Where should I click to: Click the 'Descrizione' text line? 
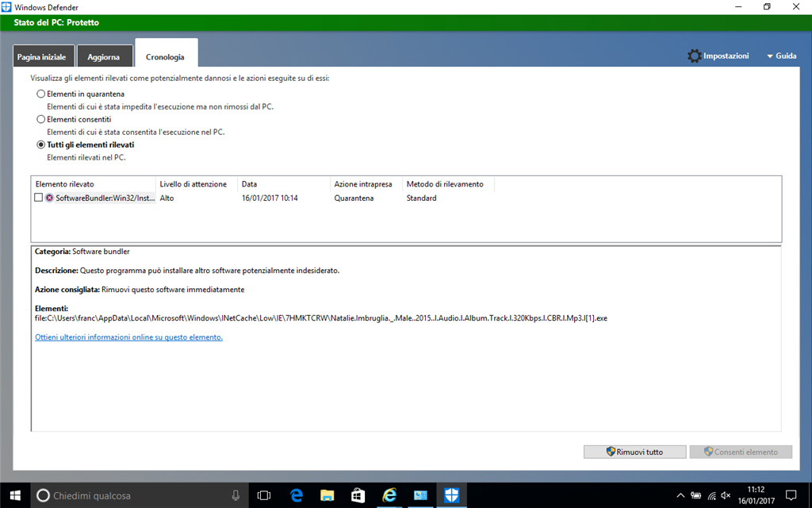[x=187, y=271]
